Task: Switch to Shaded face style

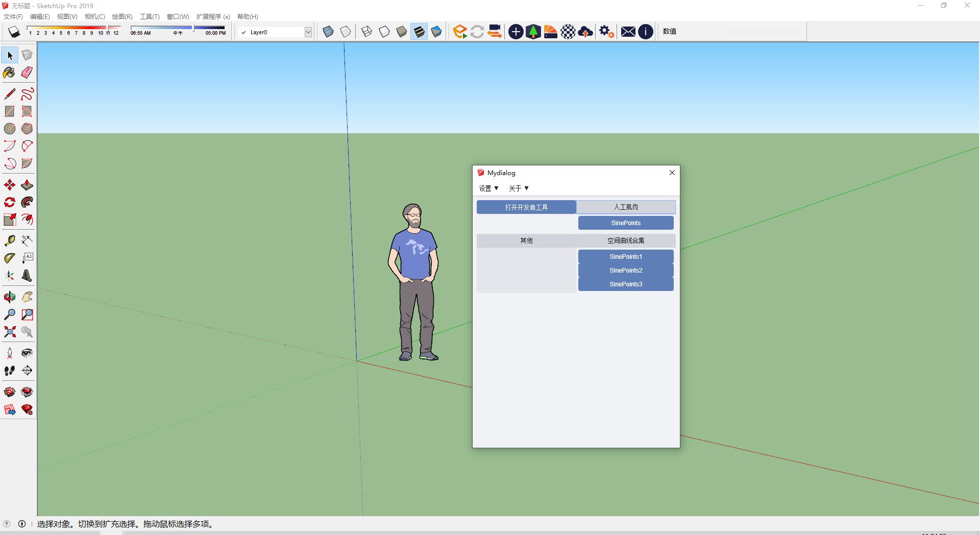Action: (402, 32)
